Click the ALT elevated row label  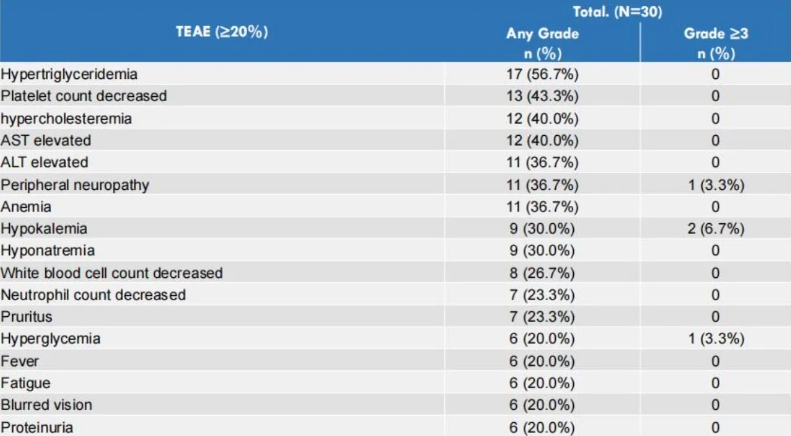[x=45, y=162]
